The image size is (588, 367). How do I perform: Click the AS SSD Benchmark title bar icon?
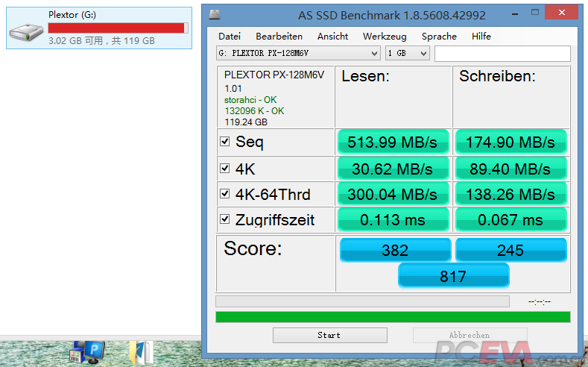click(215, 15)
